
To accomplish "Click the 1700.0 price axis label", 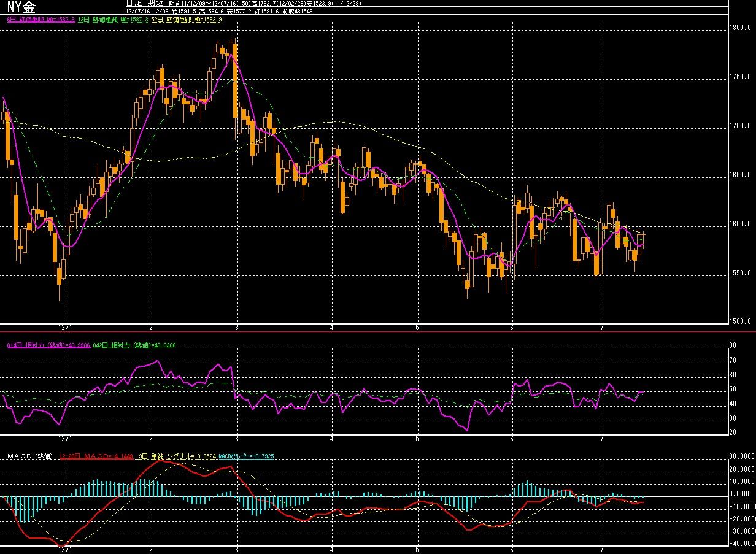I will pos(740,126).
